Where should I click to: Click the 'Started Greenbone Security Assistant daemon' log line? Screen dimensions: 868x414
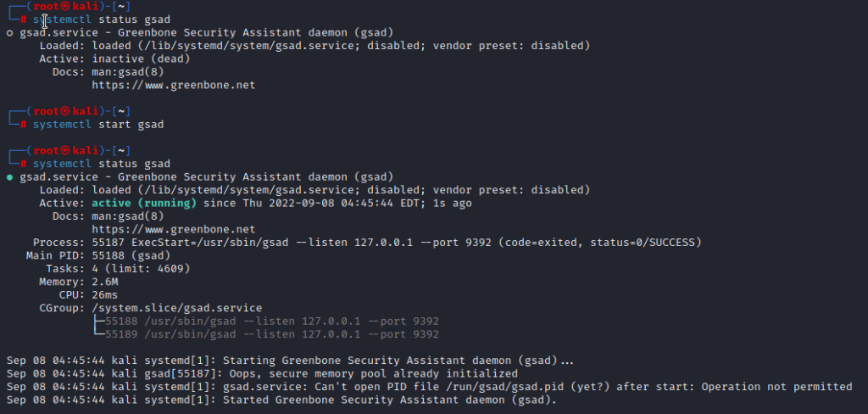click(281, 400)
